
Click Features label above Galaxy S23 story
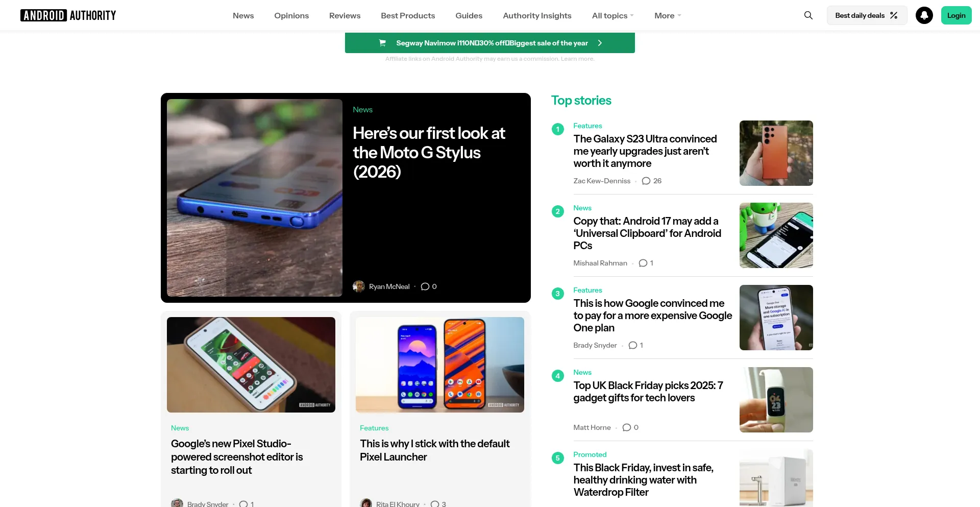pos(587,126)
